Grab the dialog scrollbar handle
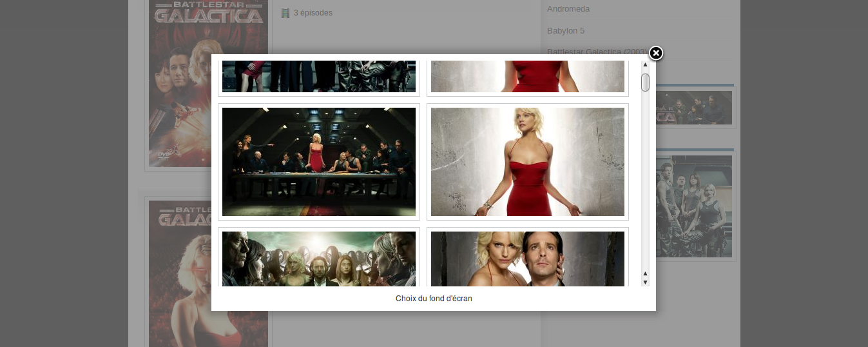Image resolution: width=868 pixels, height=347 pixels. 645,83
